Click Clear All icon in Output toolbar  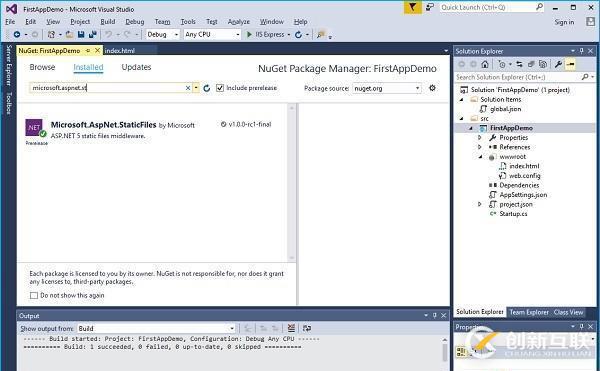pos(291,328)
